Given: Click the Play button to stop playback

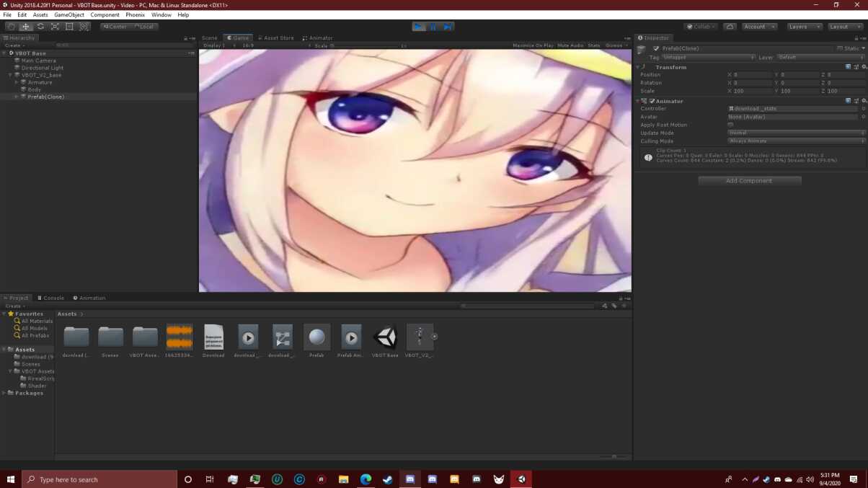Looking at the screenshot, I should pyautogui.click(x=418, y=27).
